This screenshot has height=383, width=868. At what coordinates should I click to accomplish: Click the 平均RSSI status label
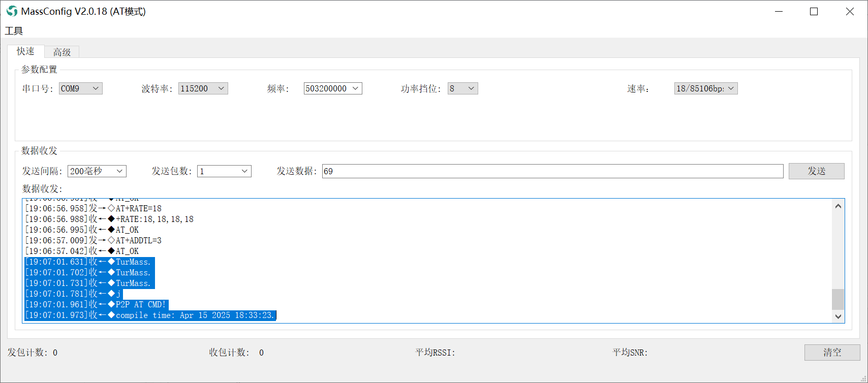pyautogui.click(x=436, y=353)
